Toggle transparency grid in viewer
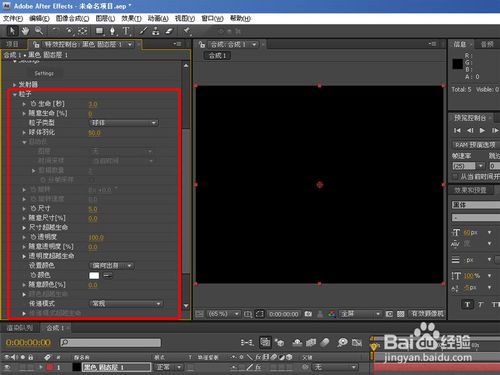Image resolution: width=500 pixels, height=375 pixels. [401, 314]
